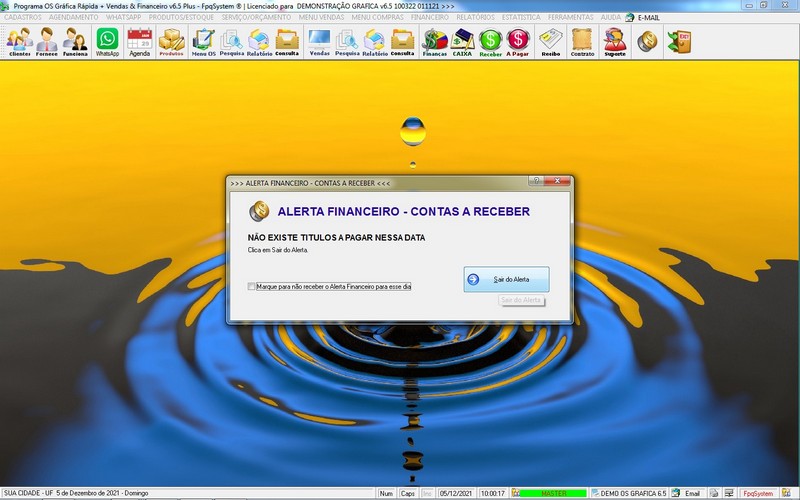The image size is (800, 500).
Task: Open the SERVIÇO/ORÇAMENTO menu
Action: tap(256, 17)
